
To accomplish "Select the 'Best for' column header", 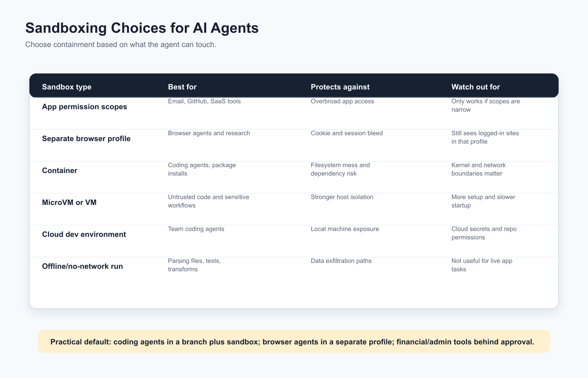I will click(182, 87).
